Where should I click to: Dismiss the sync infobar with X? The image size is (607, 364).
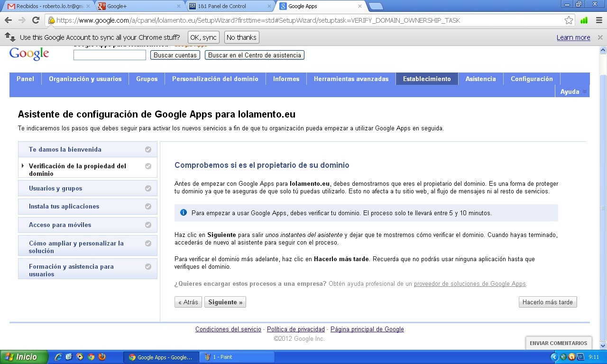coord(600,37)
